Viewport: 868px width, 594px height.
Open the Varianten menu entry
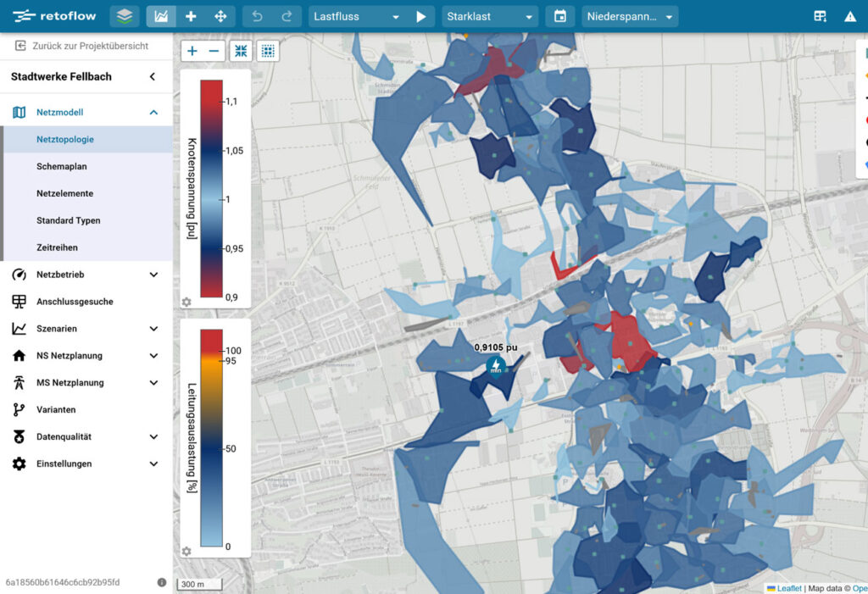click(86, 409)
